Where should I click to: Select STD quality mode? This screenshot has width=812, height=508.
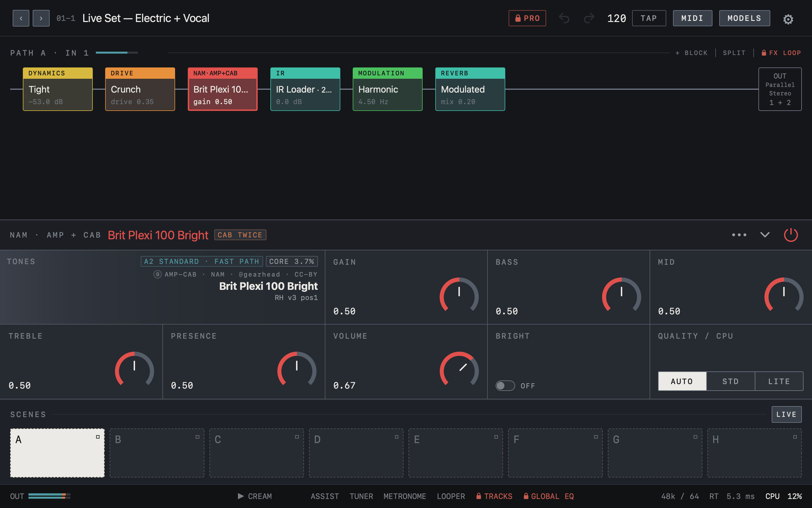(731, 381)
